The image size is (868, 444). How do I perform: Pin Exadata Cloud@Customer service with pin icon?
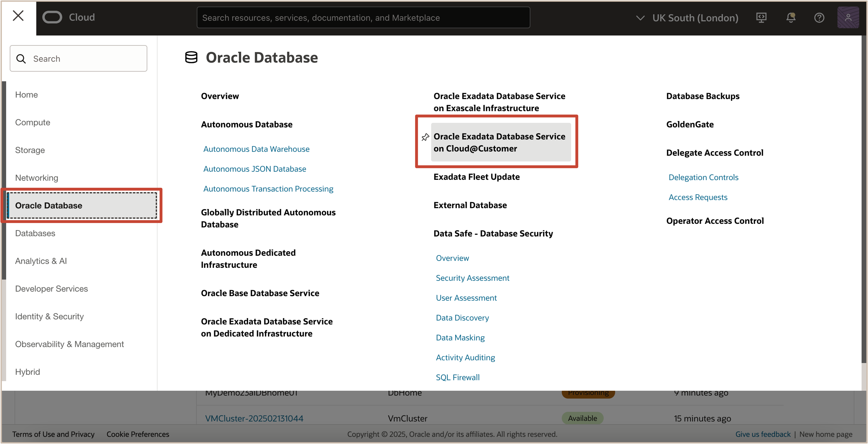[425, 137]
